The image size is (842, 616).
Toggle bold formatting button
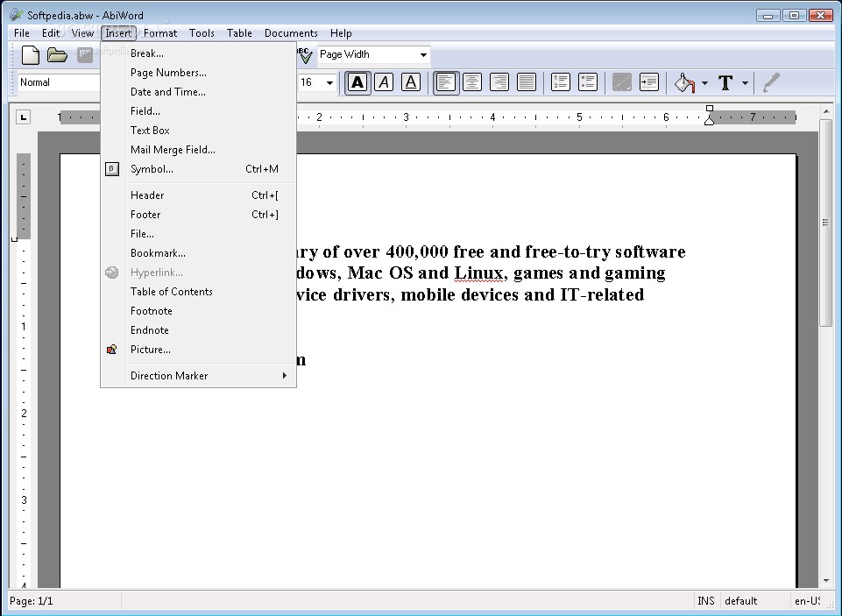pyautogui.click(x=357, y=82)
